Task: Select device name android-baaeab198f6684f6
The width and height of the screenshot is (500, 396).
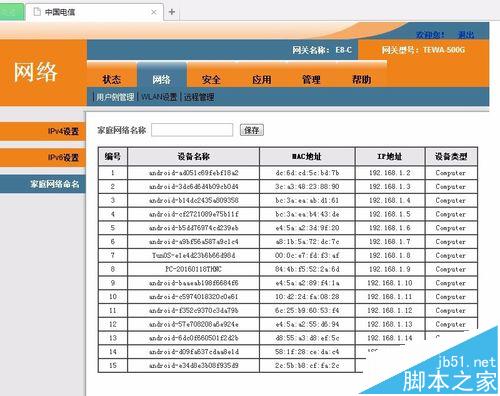Action: click(x=194, y=283)
